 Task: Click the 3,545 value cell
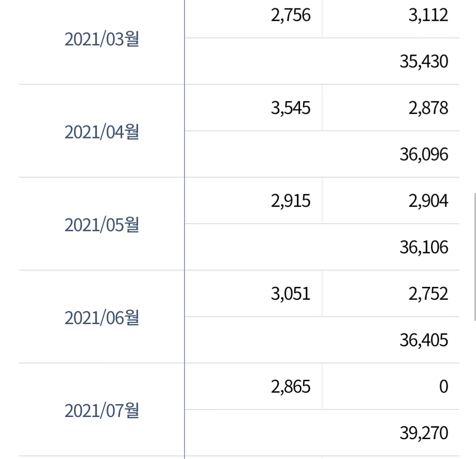pyautogui.click(x=253, y=108)
